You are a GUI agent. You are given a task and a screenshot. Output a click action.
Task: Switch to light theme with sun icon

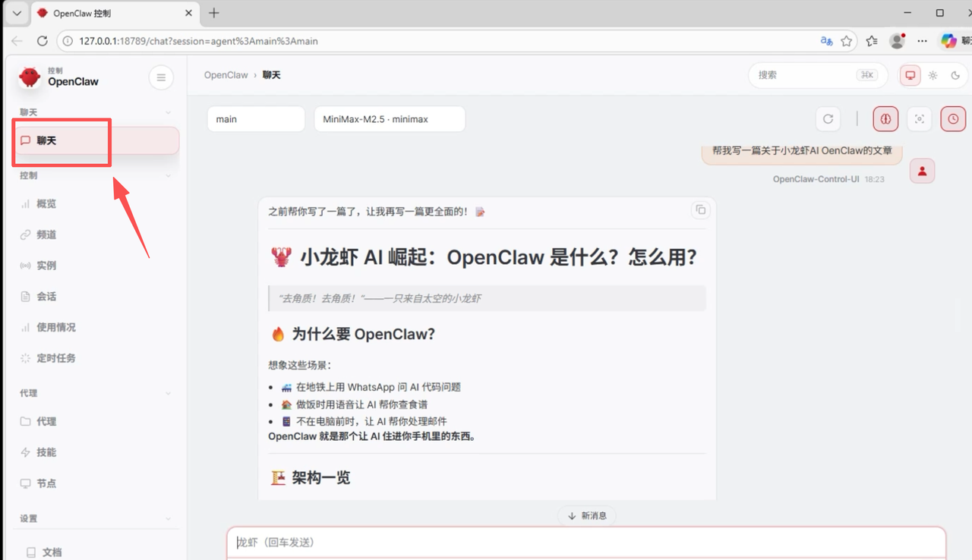(x=933, y=75)
